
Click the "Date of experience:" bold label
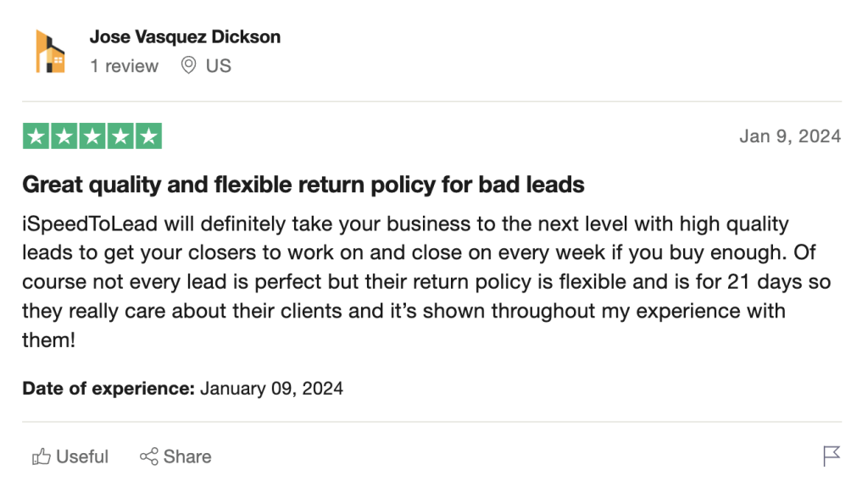click(108, 389)
